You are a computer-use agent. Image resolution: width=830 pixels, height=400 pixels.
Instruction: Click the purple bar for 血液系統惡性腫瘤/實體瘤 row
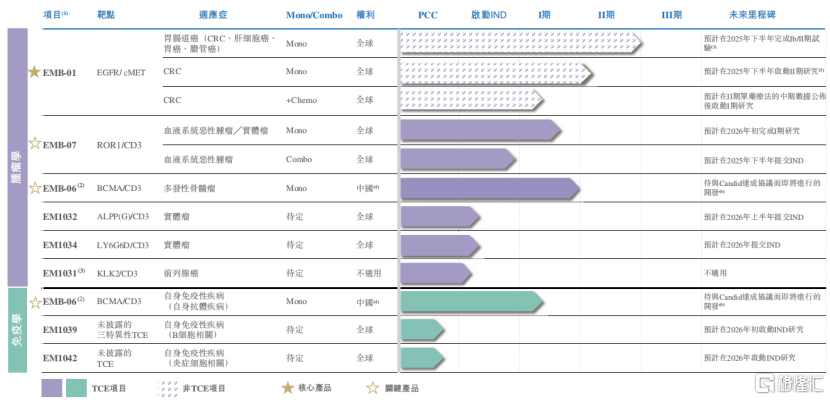[481, 130]
